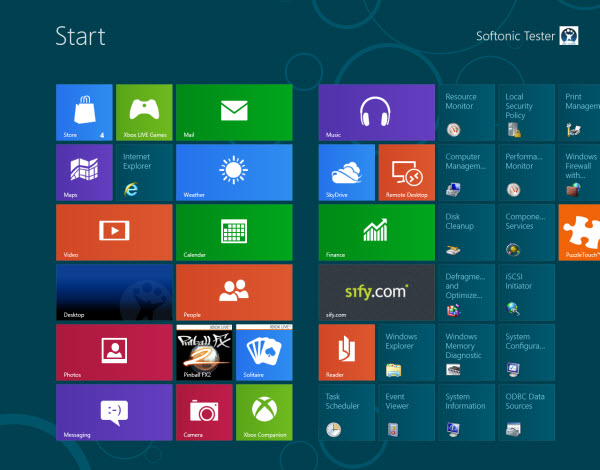This screenshot has width=600, height=470.
Task: Open Task Scheduler tile
Action: pyautogui.click(x=347, y=412)
